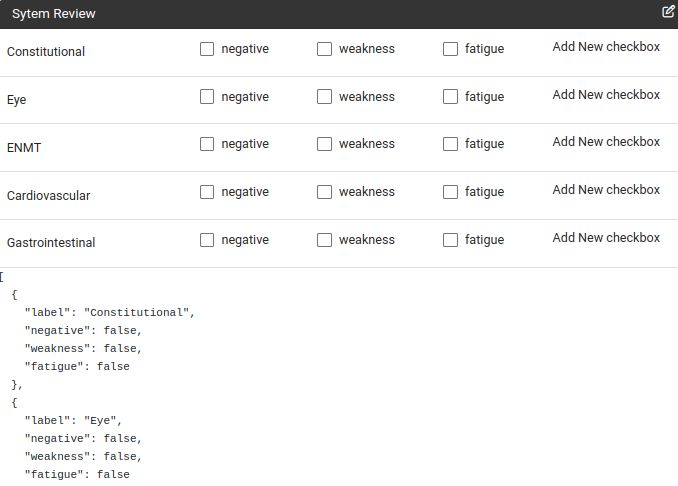This screenshot has height=486, width=678.
Task: Mark Cardiovascular as negative
Action: (207, 192)
